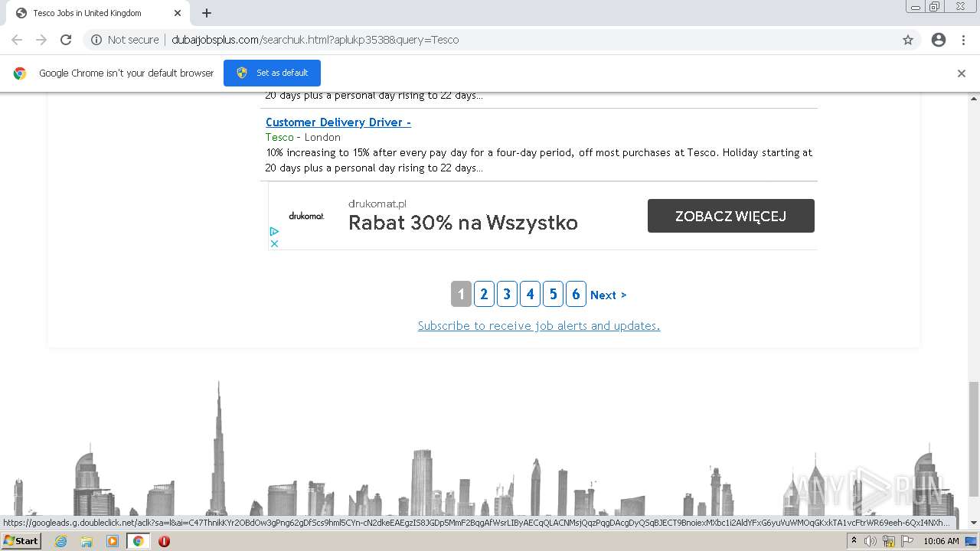The height and width of the screenshot is (551, 980).
Task: Click Rabat 30% na Wszystko ad text
Action: pyautogui.click(x=463, y=223)
